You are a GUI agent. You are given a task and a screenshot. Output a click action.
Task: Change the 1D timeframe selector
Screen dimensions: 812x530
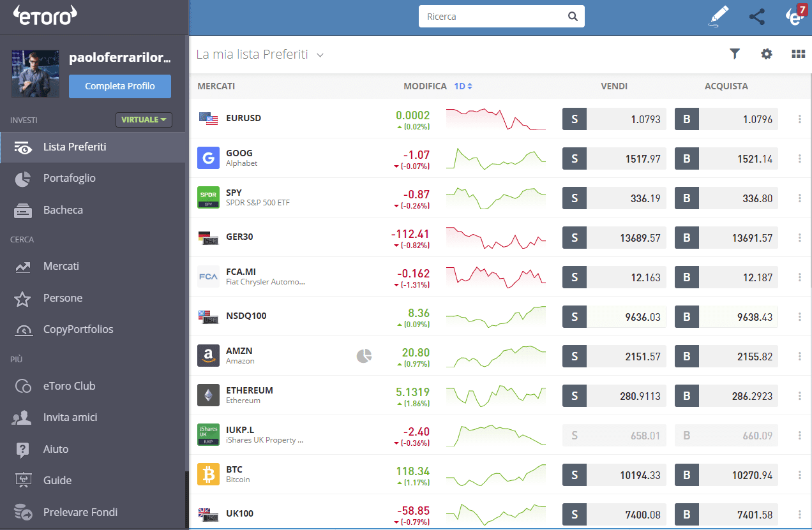pyautogui.click(x=463, y=86)
